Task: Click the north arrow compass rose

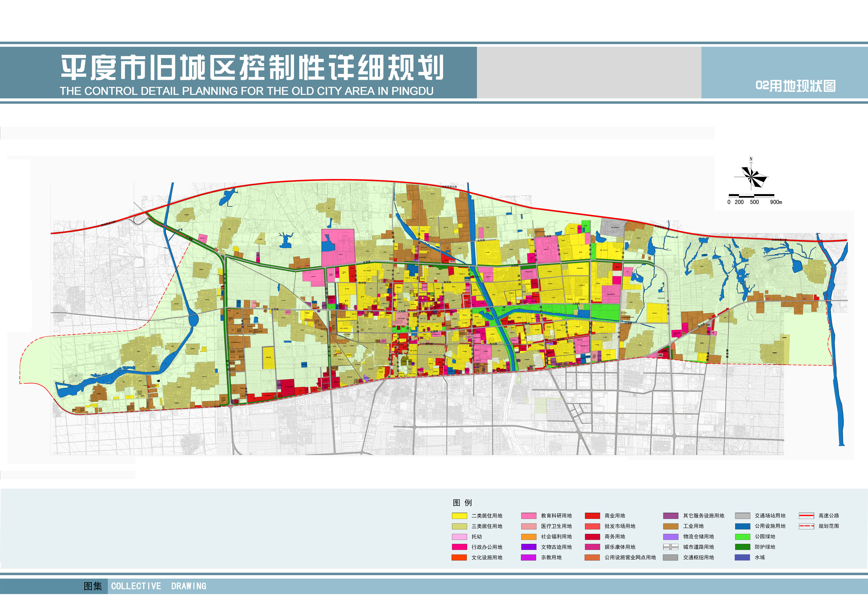Action: (751, 177)
